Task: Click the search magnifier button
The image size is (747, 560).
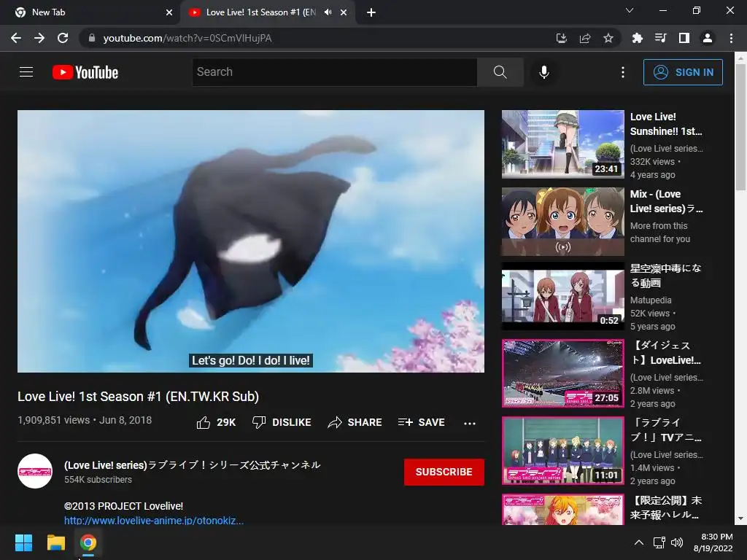Action: tap(500, 72)
